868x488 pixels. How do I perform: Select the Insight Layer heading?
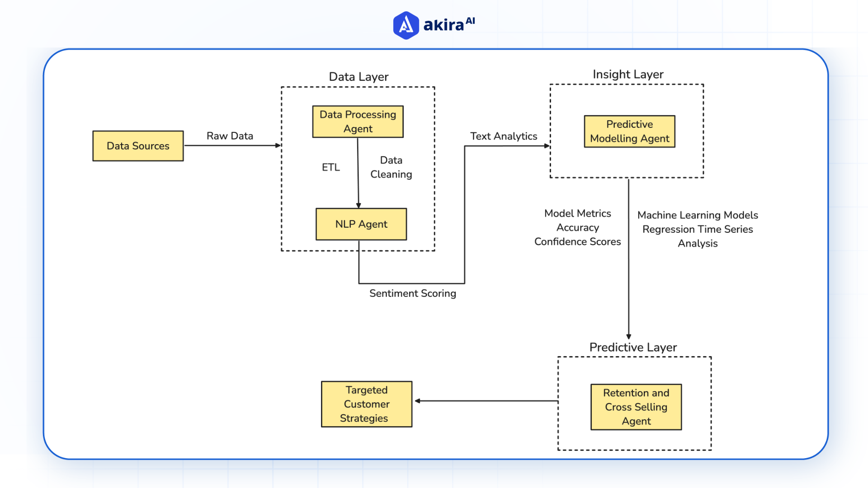(x=628, y=74)
